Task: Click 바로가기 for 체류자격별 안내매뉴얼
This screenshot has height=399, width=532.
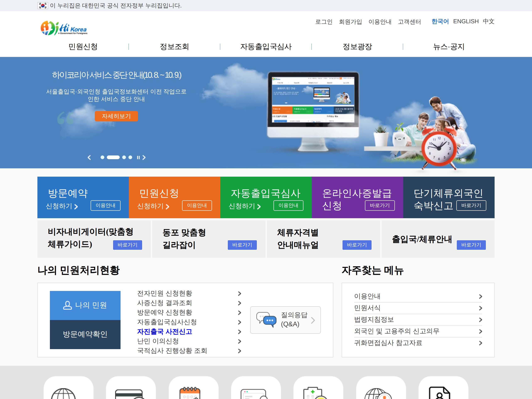Action: coord(357,245)
